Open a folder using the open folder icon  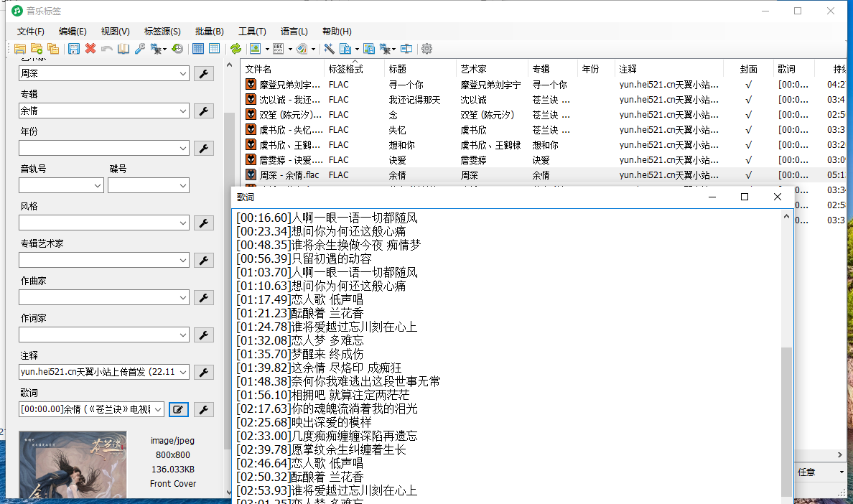pos(20,48)
